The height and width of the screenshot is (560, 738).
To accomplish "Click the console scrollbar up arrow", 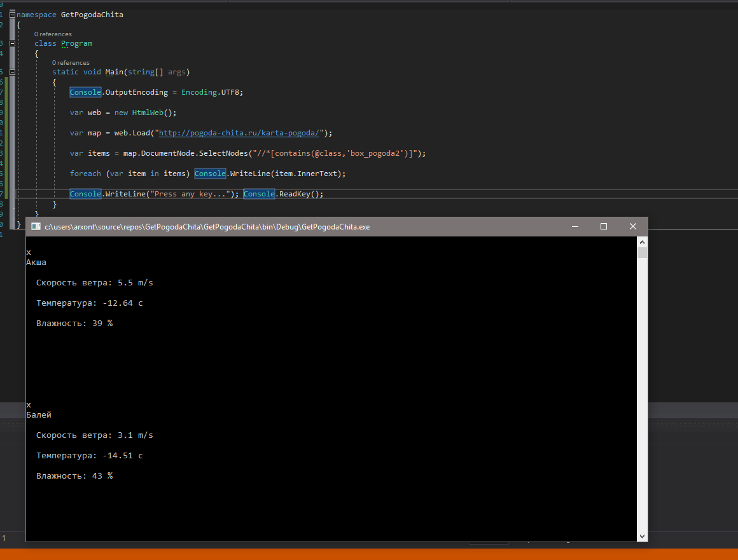I will pyautogui.click(x=643, y=242).
